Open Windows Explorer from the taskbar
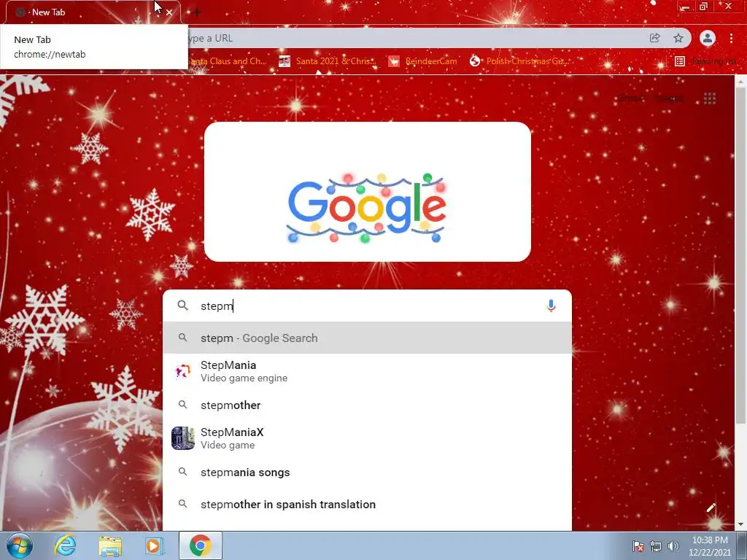747x560 pixels. click(110, 545)
